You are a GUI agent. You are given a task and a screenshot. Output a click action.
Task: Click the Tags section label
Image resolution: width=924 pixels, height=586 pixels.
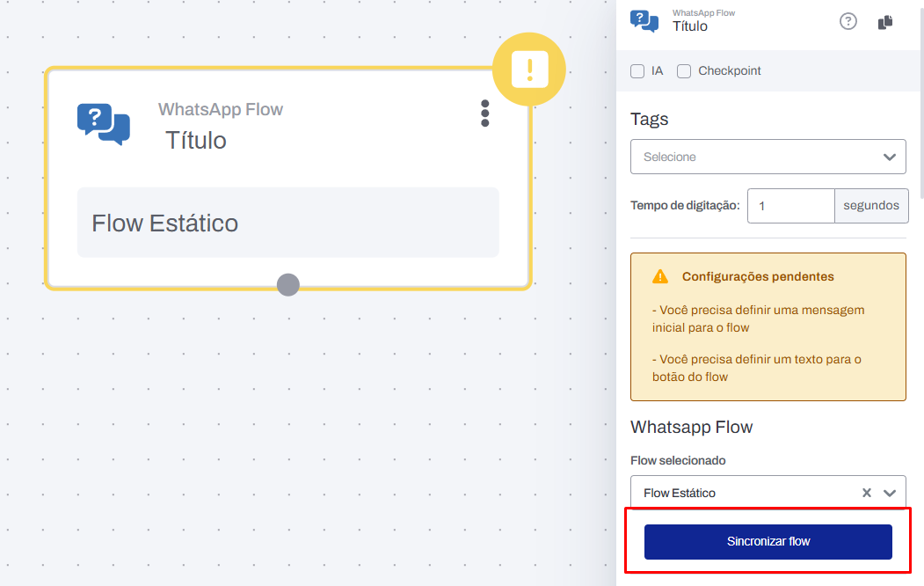pos(650,119)
